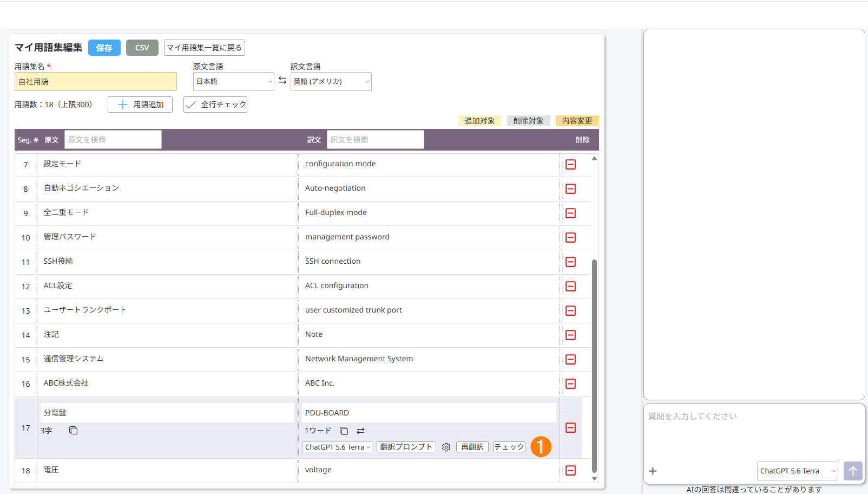Delete row 15 通信管理システム term
Screen dimensions: 868x494
tap(570, 359)
